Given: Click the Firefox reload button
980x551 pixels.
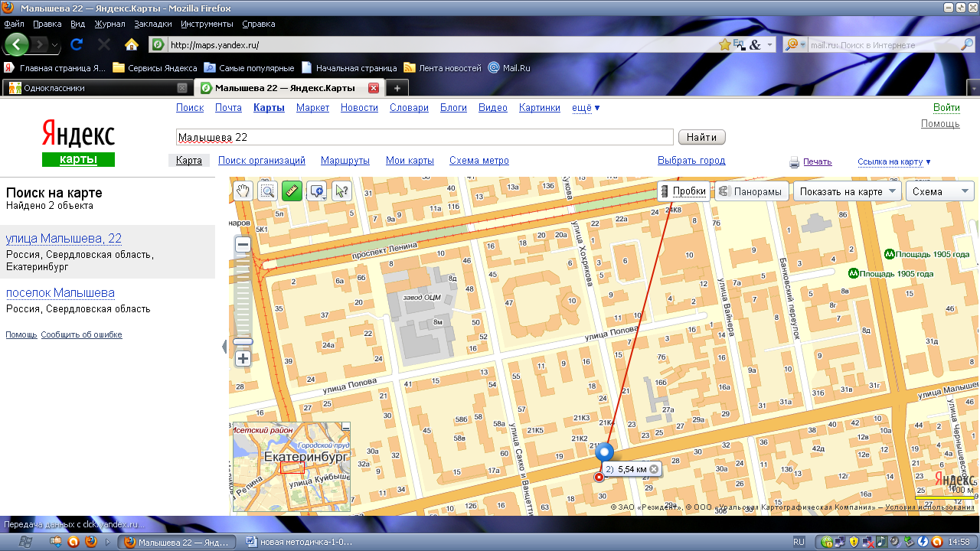Looking at the screenshot, I should [x=77, y=44].
